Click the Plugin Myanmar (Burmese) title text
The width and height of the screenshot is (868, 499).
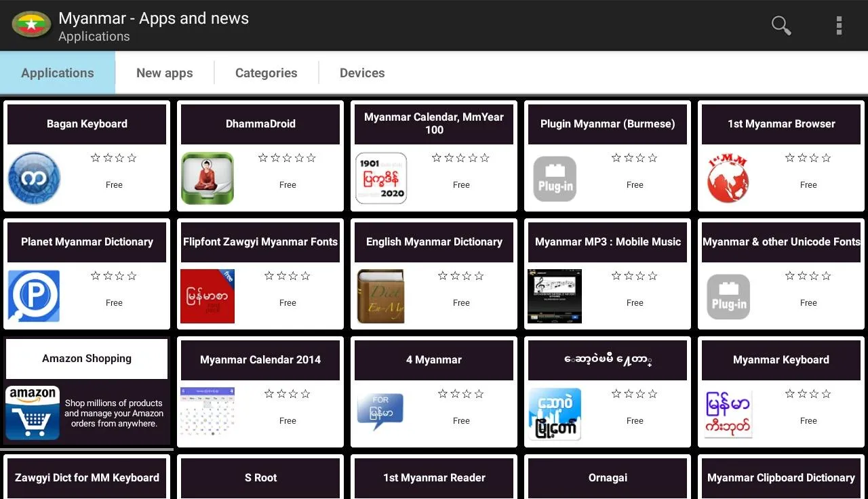tap(608, 123)
